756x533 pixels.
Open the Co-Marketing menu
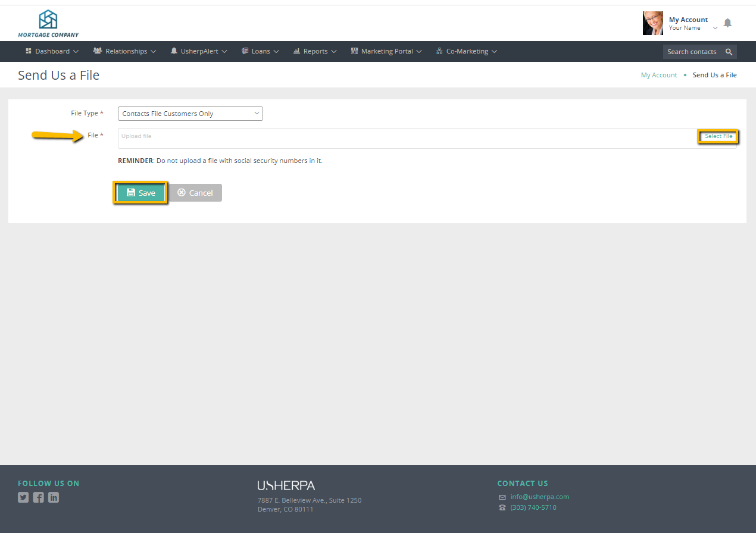[x=467, y=51]
